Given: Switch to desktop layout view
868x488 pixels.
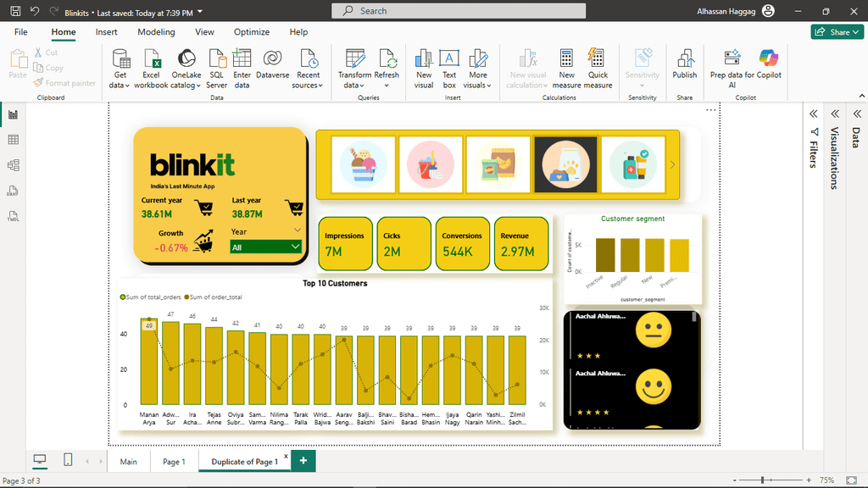Looking at the screenshot, I should point(40,459).
